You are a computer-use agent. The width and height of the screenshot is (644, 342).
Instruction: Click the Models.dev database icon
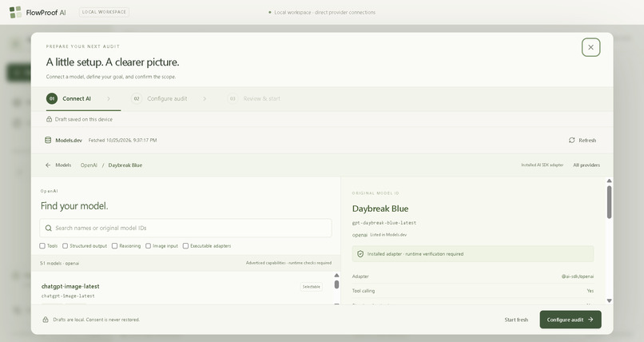click(48, 140)
